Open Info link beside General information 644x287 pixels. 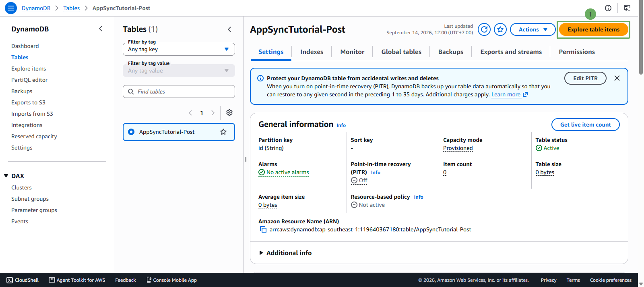pyautogui.click(x=341, y=125)
